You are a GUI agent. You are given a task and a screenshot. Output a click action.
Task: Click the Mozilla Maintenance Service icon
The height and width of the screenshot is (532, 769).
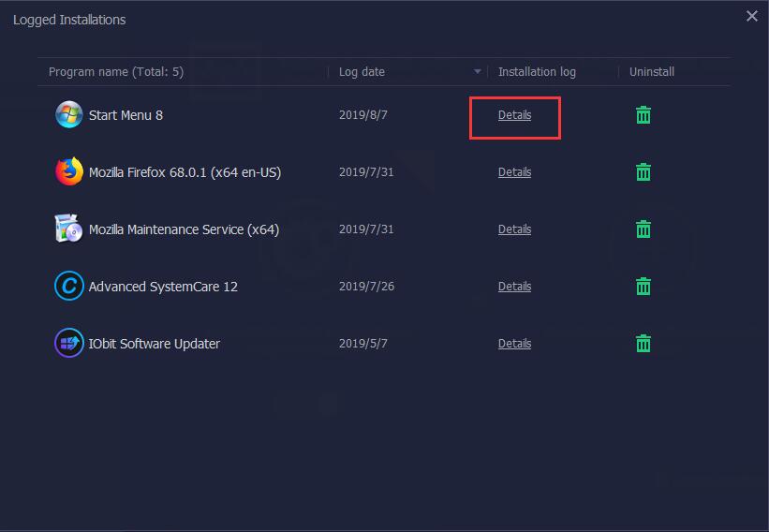pos(69,229)
